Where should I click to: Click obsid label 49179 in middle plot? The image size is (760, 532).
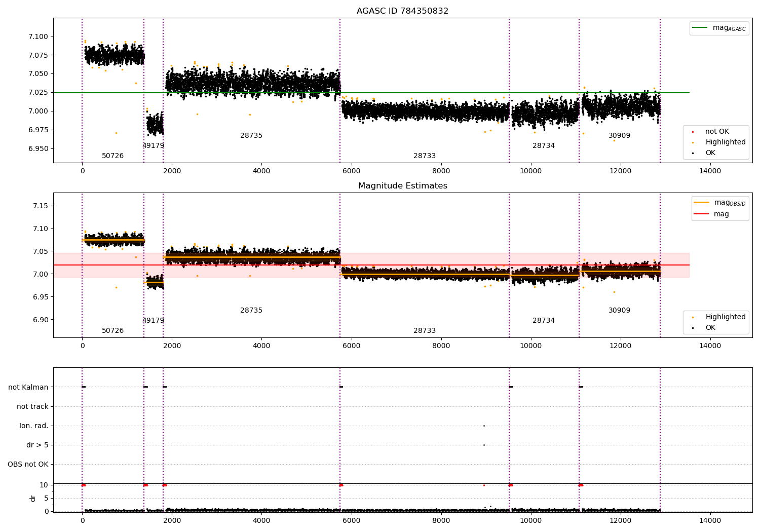pyautogui.click(x=153, y=321)
